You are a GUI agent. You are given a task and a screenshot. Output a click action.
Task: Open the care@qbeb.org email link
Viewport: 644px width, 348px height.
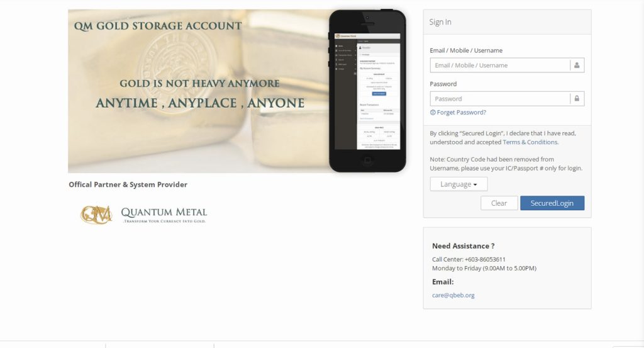(453, 295)
